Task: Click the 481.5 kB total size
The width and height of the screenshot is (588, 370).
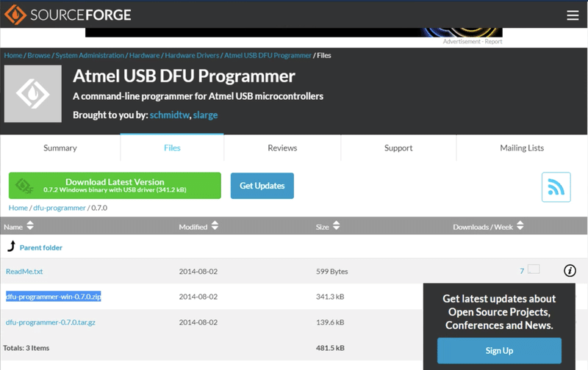Action: [x=330, y=348]
